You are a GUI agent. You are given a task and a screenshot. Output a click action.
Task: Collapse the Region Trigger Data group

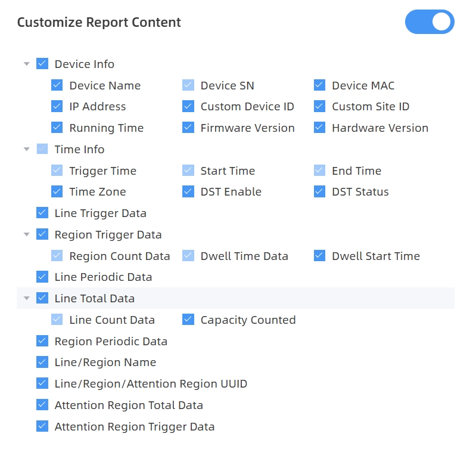[26, 234]
